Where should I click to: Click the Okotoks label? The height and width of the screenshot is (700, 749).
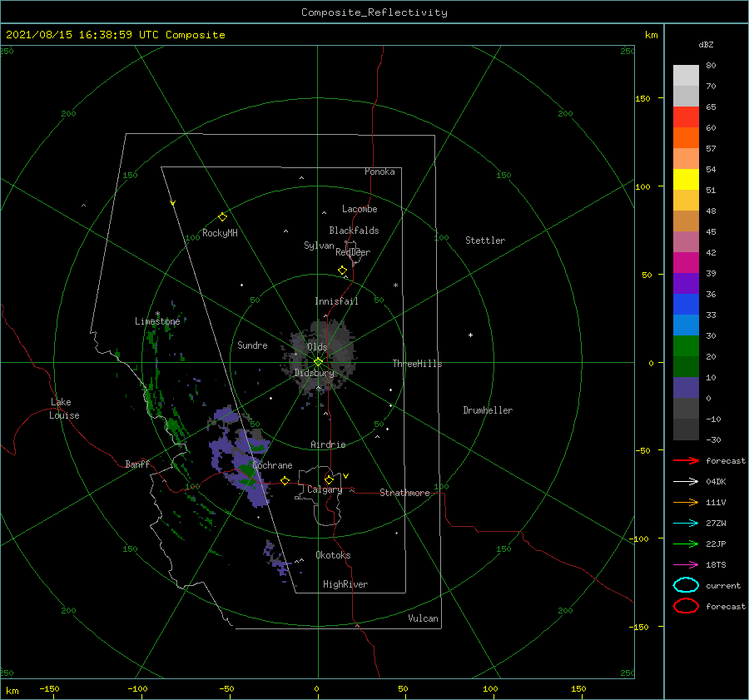(333, 555)
